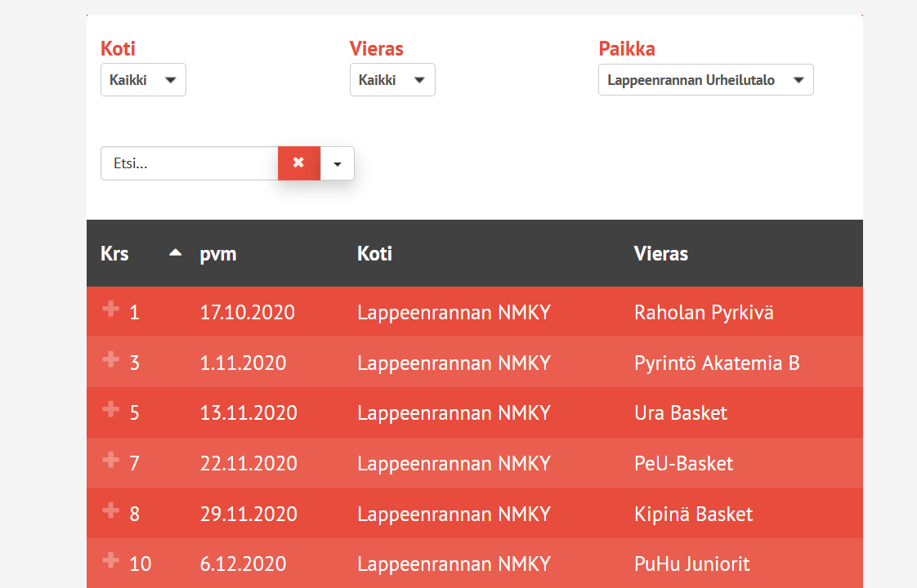917x588 pixels.
Task: Select date 1.11.2020
Action: tap(244, 363)
